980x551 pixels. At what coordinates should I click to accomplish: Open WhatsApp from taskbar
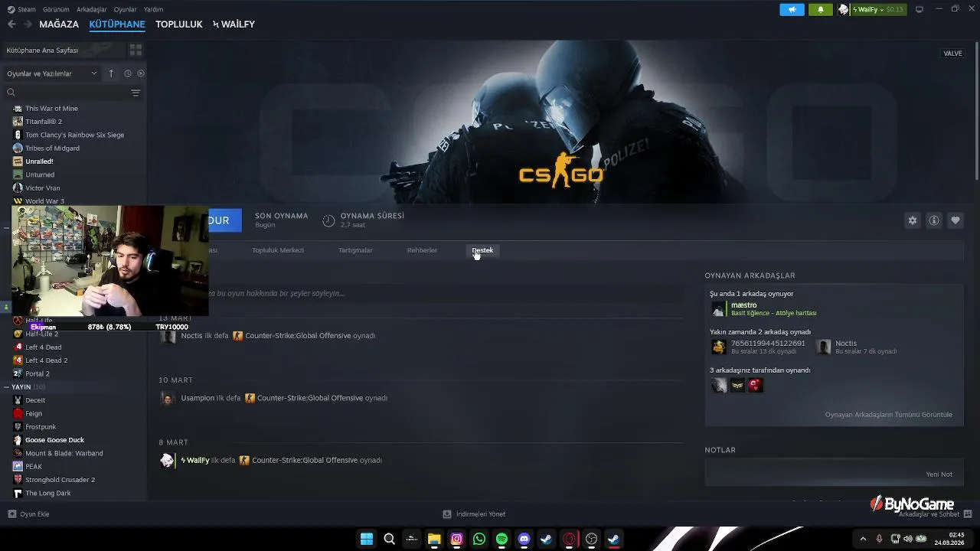pos(479,539)
